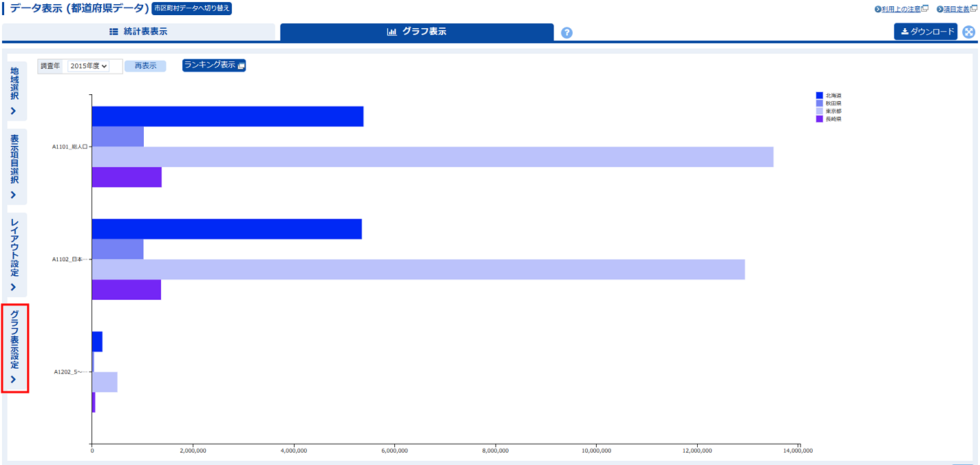Click the 東京都 legend label
Image resolution: width=980 pixels, height=465 pixels.
833,111
